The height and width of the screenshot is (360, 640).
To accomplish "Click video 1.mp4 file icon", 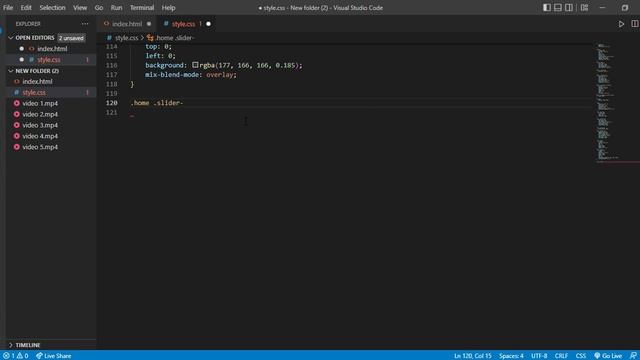I will (x=17, y=103).
